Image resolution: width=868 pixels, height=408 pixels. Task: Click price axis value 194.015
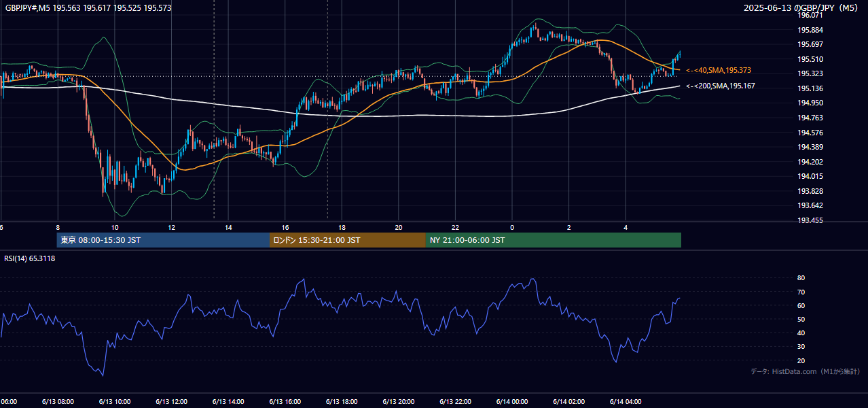(x=810, y=176)
